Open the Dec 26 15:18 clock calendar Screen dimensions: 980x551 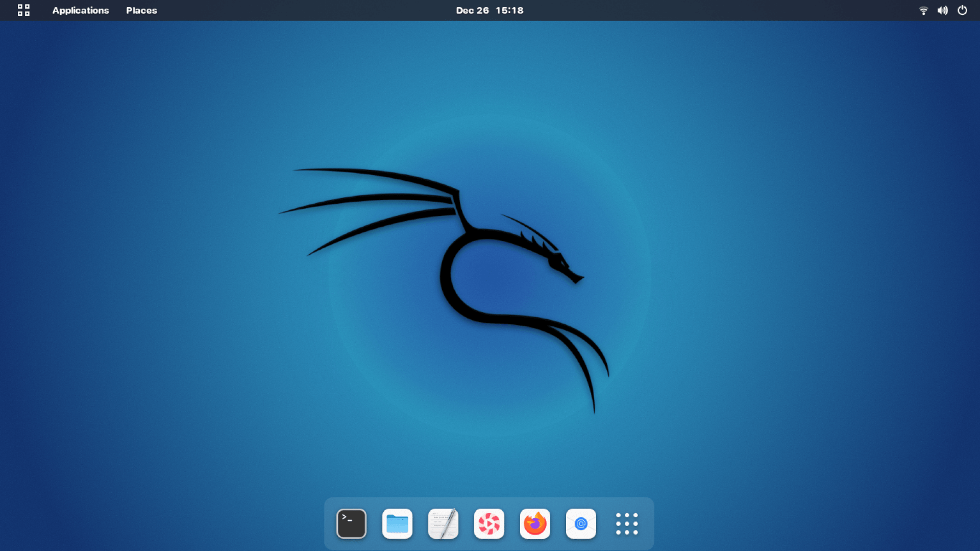pos(489,10)
